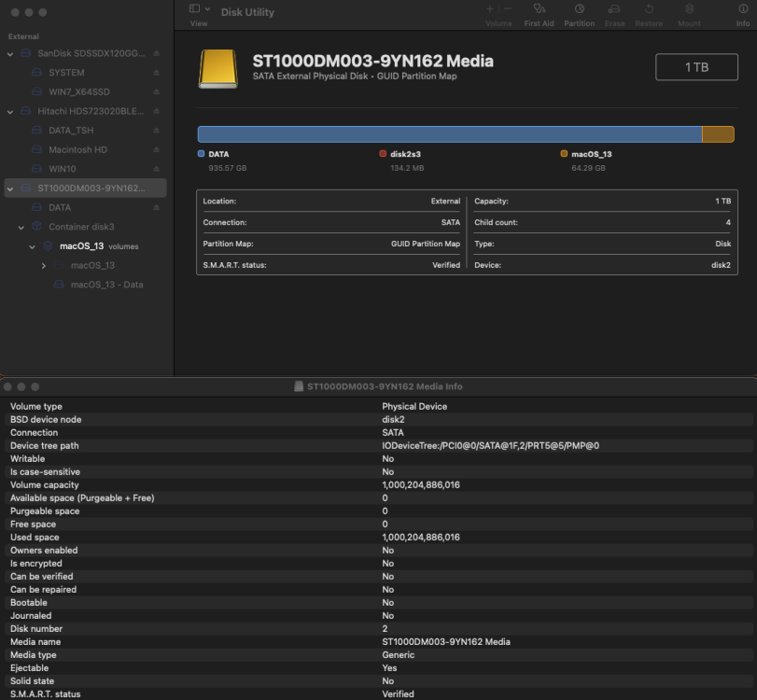
Task: Click the Ejectable Yes value
Action: click(x=389, y=667)
